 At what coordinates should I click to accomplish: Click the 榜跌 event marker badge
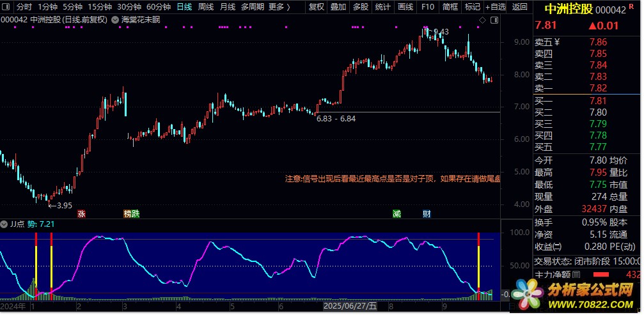(130, 213)
